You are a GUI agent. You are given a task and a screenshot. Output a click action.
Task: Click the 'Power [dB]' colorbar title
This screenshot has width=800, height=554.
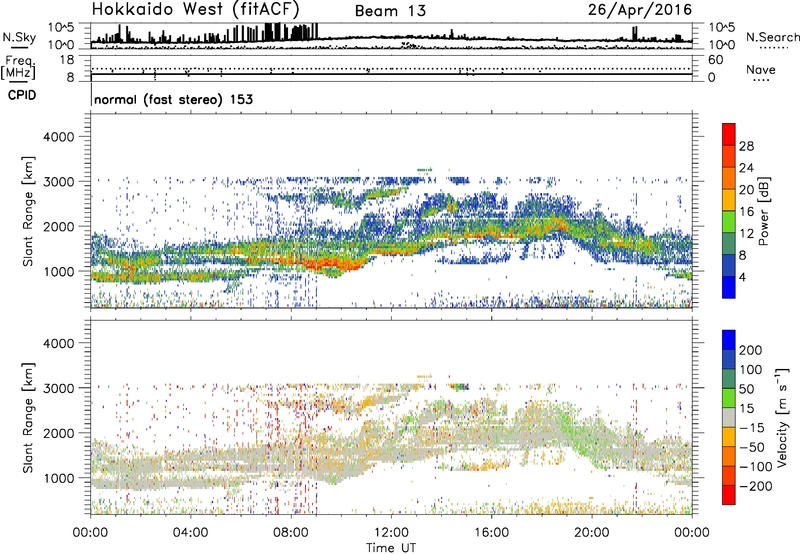point(763,211)
